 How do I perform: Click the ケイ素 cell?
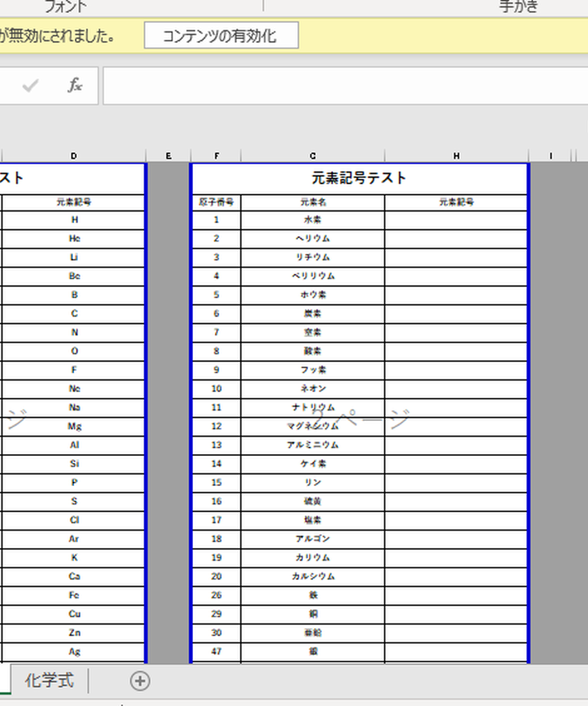click(313, 464)
